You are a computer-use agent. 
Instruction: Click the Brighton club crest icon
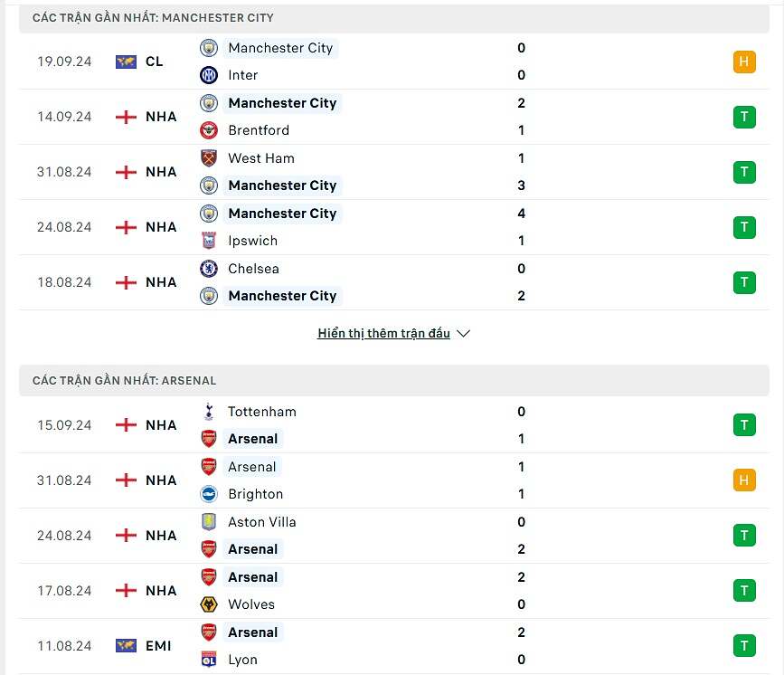tap(209, 494)
